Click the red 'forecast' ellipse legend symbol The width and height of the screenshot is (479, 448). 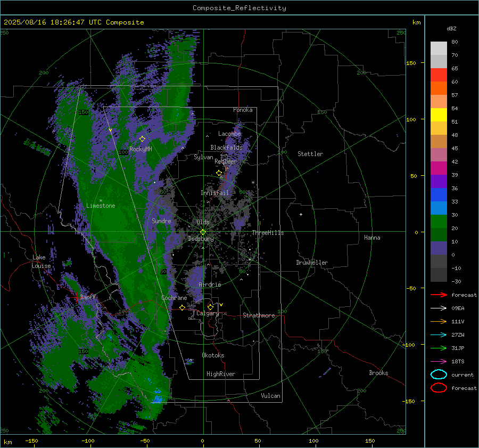439,388
